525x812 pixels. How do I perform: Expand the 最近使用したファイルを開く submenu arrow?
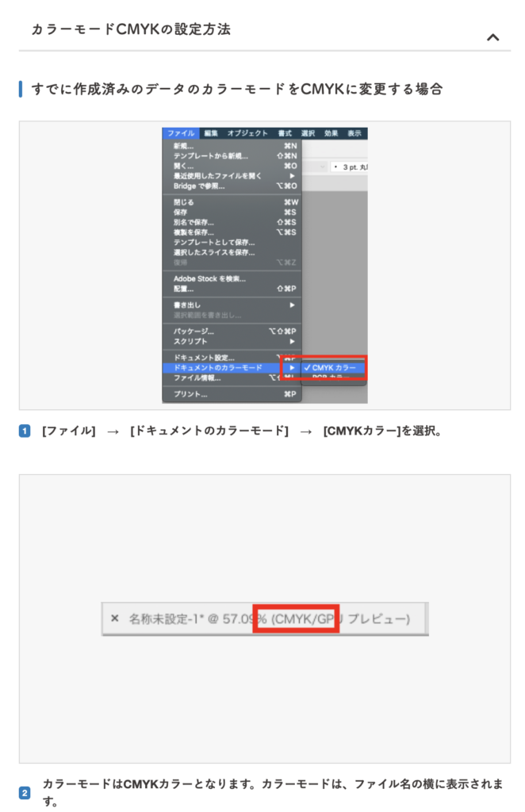292,176
